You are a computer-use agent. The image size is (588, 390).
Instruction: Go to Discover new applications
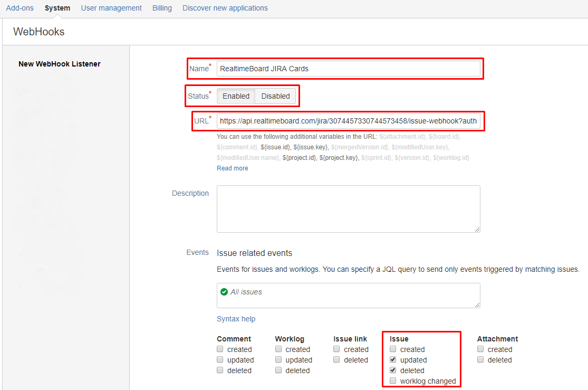(x=225, y=8)
